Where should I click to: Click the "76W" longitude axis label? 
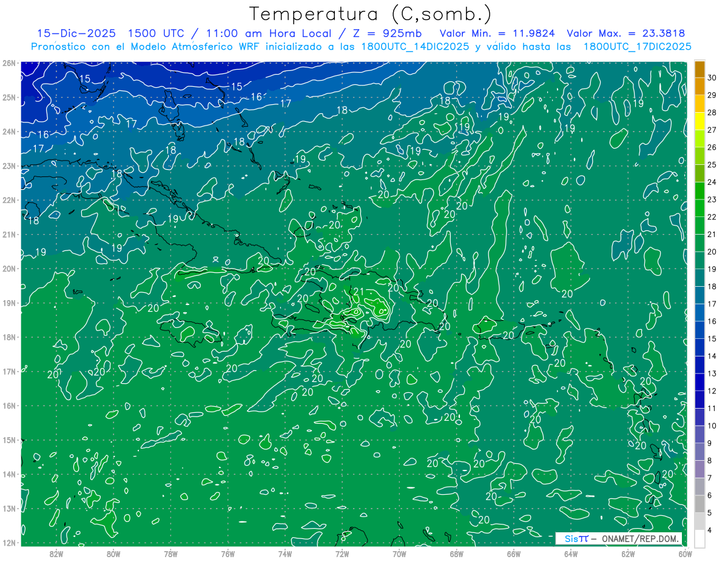[x=227, y=554]
